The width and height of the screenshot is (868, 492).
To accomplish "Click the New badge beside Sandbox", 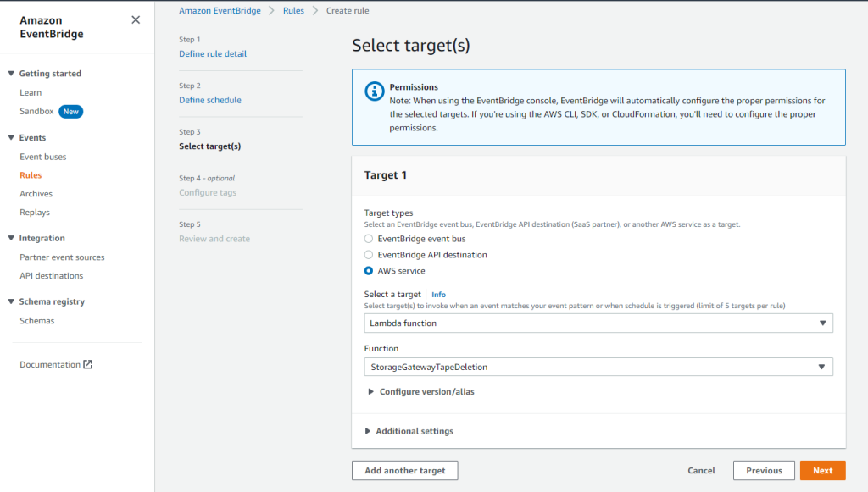I will point(71,111).
